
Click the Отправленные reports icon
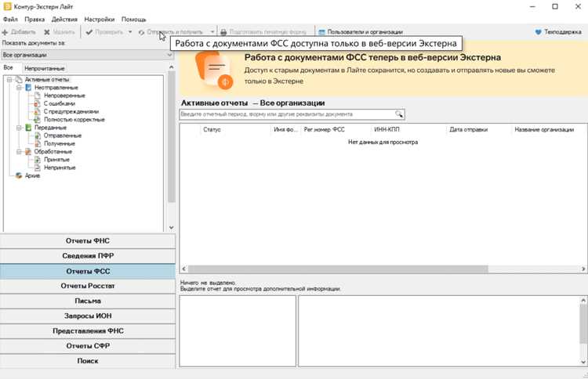tap(37, 135)
